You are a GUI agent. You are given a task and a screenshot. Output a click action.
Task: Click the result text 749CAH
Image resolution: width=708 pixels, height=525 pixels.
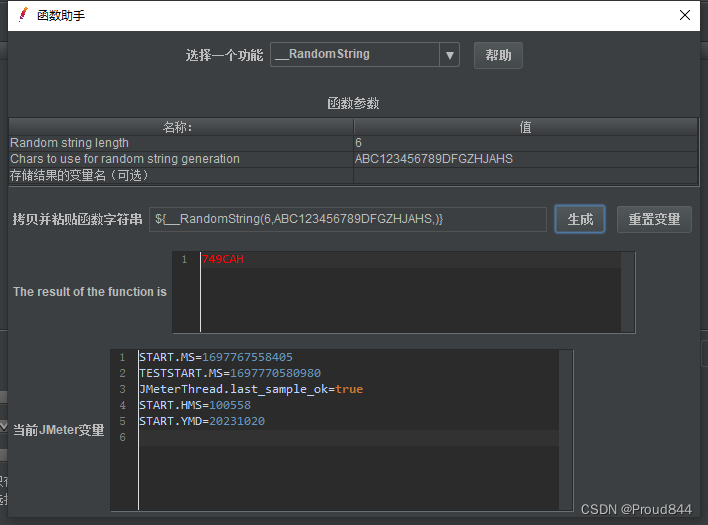point(223,259)
